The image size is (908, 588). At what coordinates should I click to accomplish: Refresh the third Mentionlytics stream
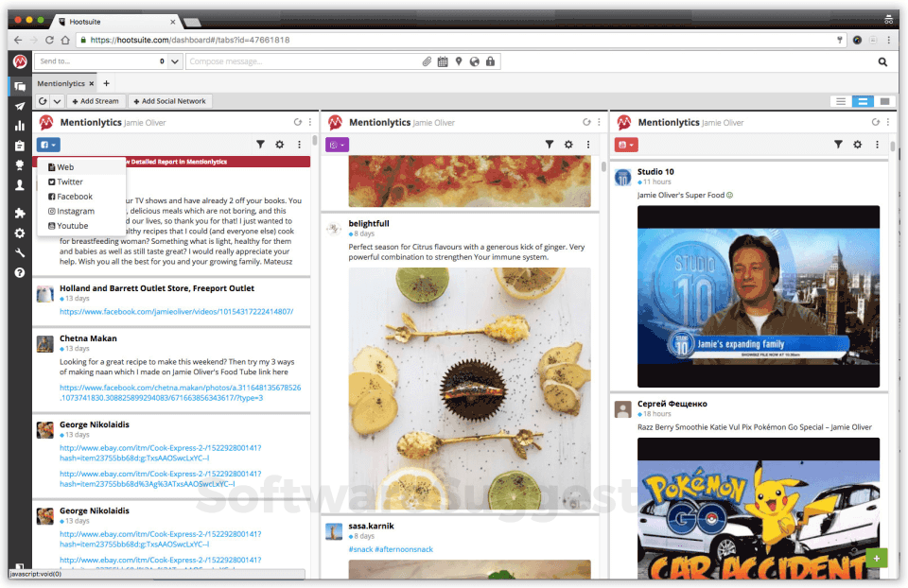(x=876, y=122)
